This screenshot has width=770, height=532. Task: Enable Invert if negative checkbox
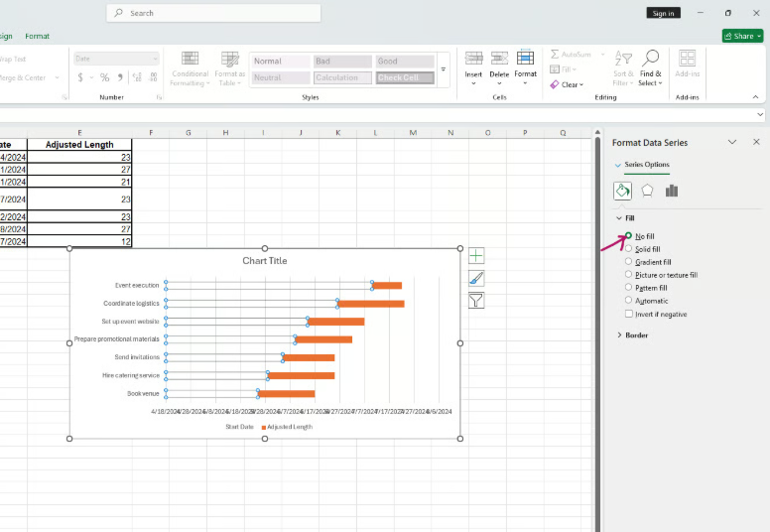[x=628, y=314]
